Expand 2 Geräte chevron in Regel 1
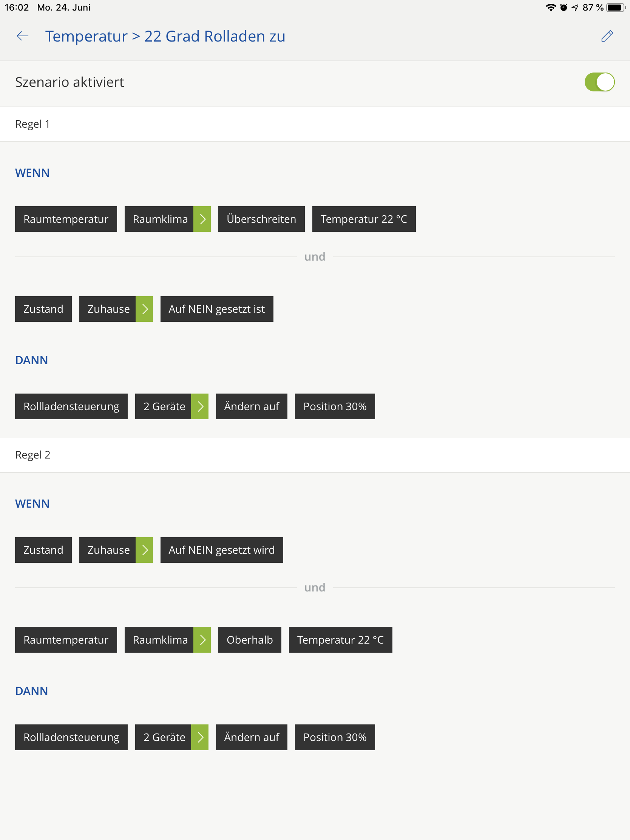This screenshot has width=630, height=840. pyautogui.click(x=200, y=406)
